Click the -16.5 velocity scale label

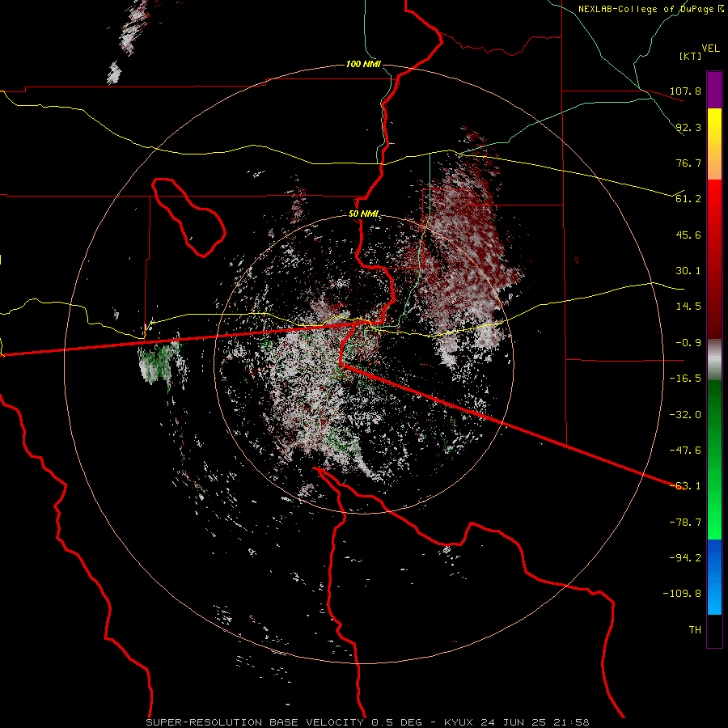(685, 378)
